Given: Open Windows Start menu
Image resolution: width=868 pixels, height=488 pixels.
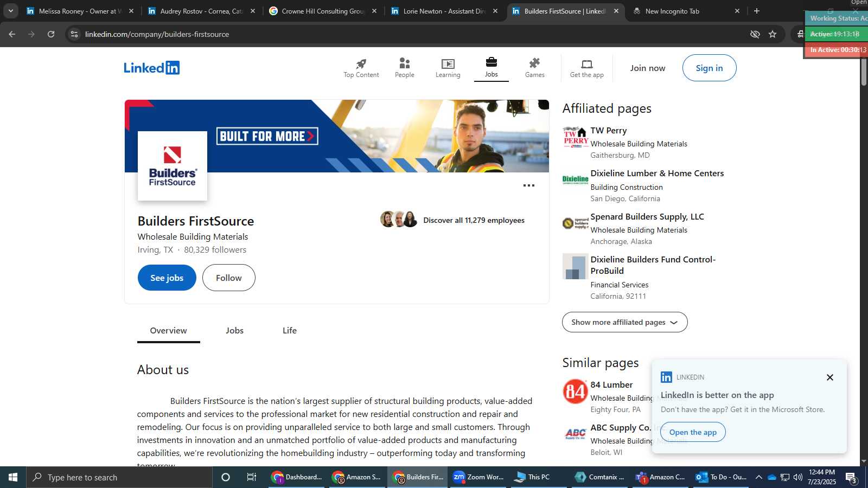Looking at the screenshot, I should (13, 477).
